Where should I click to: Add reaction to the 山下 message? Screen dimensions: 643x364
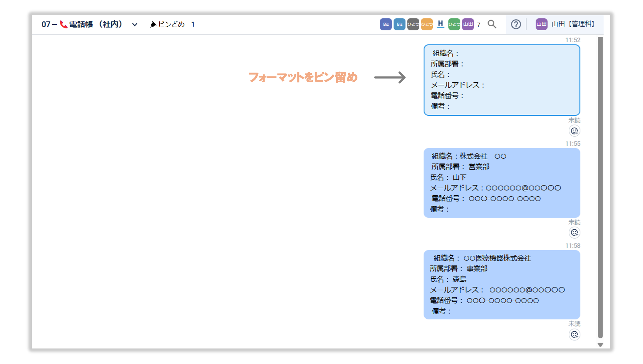[574, 233]
